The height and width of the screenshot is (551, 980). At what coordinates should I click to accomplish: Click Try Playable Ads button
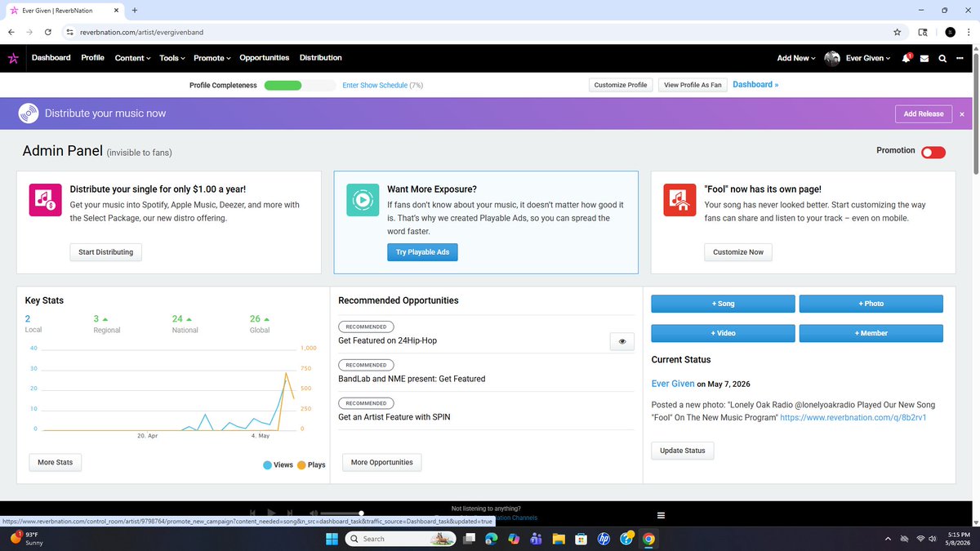pyautogui.click(x=422, y=252)
